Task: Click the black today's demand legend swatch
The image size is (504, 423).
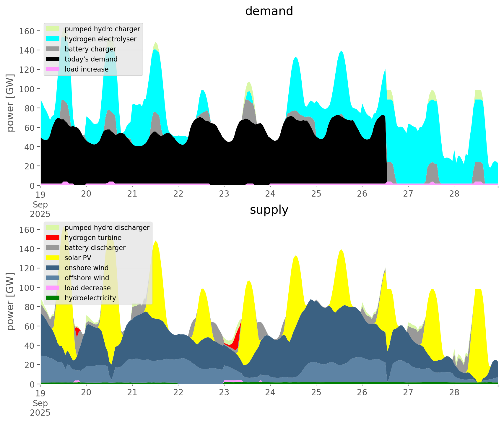Action: click(53, 59)
